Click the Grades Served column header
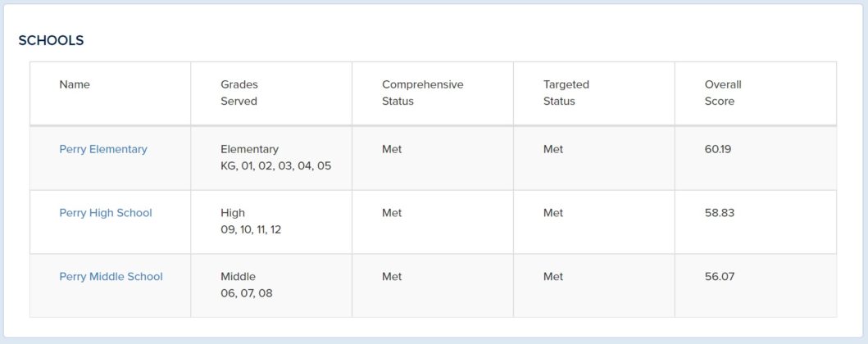Screen dimensions: 868x344 click(x=239, y=93)
